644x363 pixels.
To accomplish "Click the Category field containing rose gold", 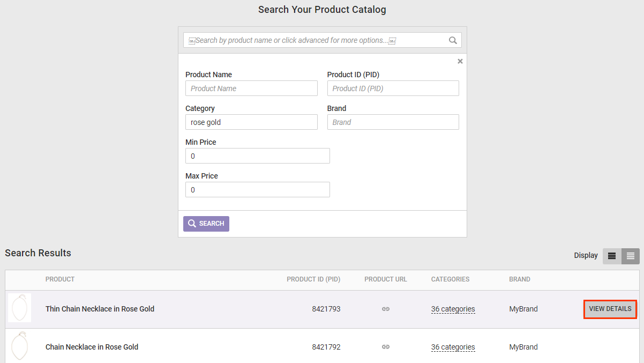I will tap(251, 122).
